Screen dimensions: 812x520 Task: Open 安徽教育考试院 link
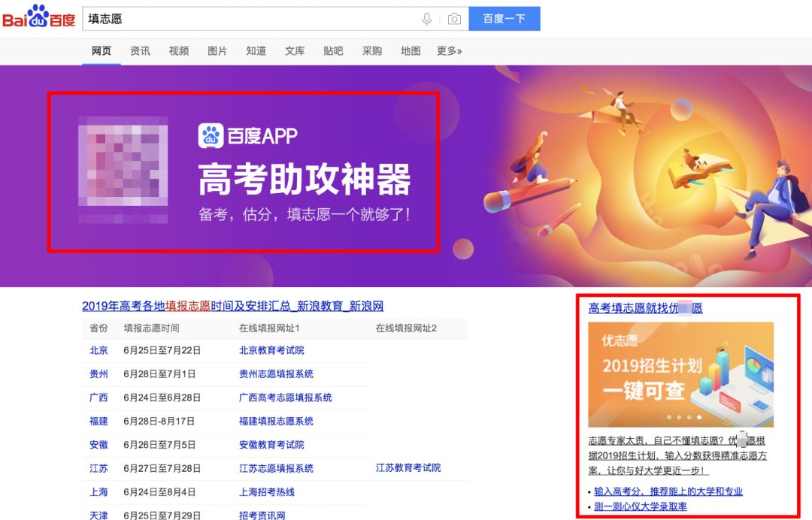[x=271, y=444]
